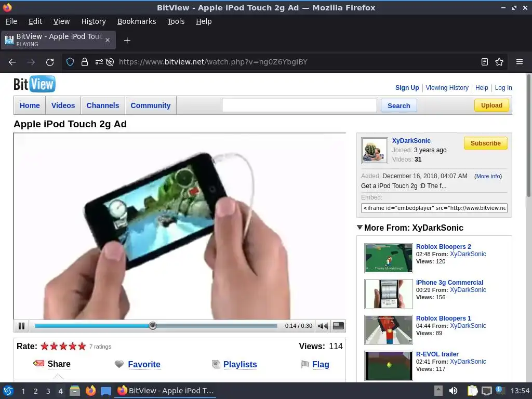Screen dimensions: 532x399
Task: Click the Log In link
Action: click(x=503, y=87)
